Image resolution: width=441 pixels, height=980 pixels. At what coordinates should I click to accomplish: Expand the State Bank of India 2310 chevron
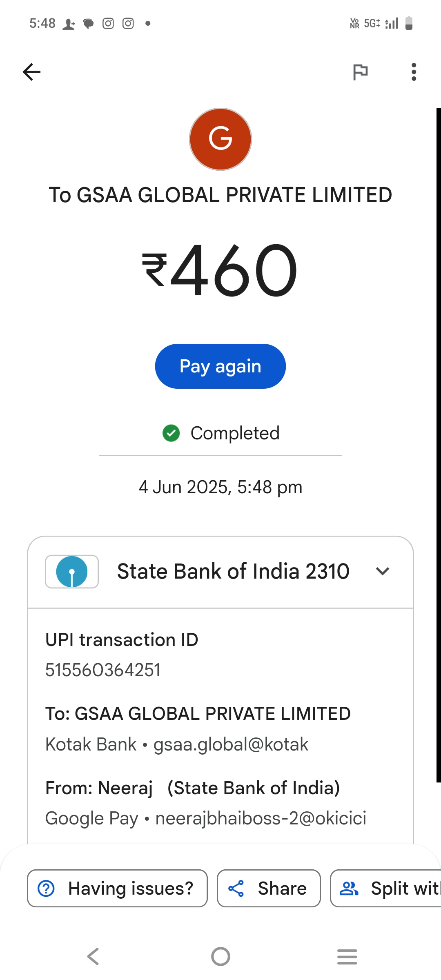click(x=383, y=571)
